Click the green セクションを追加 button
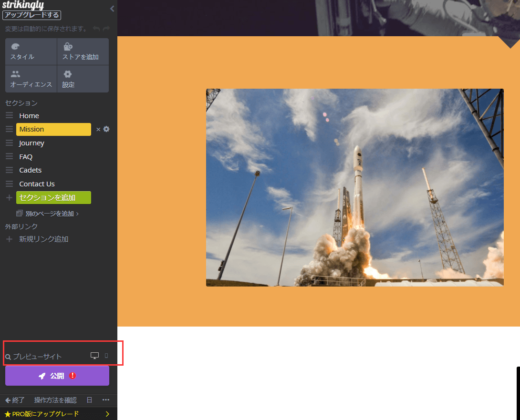This screenshot has width=520, height=420. click(x=53, y=197)
